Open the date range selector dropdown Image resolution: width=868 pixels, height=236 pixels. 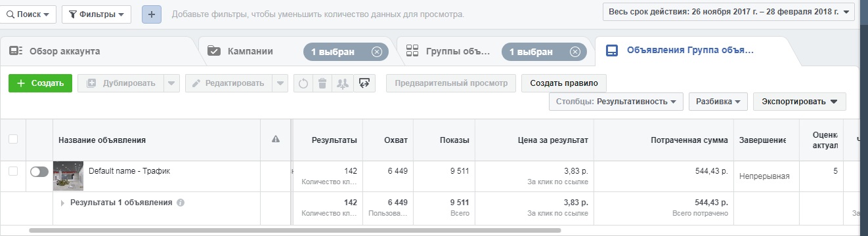pos(729,12)
